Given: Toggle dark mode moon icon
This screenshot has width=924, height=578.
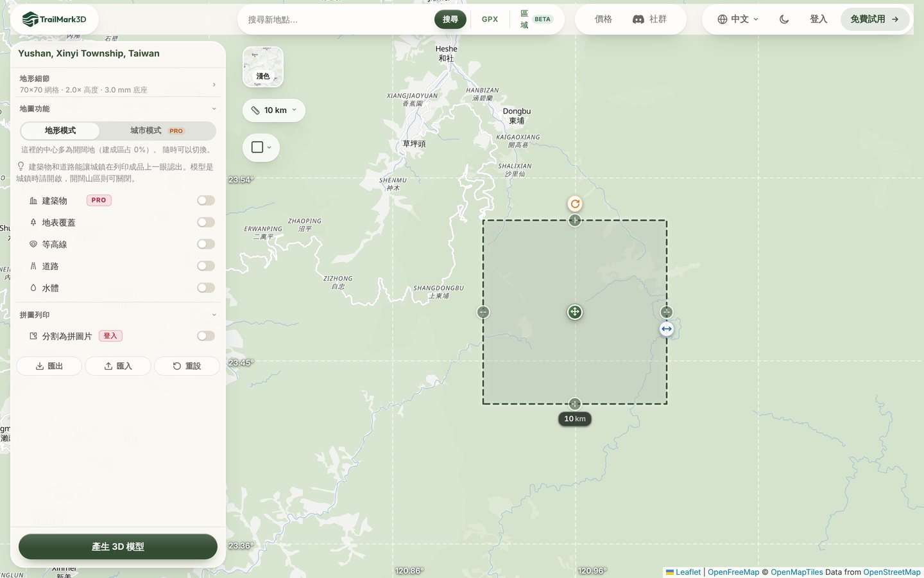Looking at the screenshot, I should tap(784, 19).
